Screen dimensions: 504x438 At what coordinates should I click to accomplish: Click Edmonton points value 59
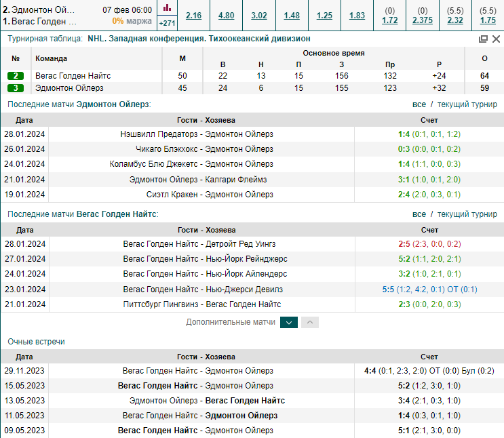point(484,88)
